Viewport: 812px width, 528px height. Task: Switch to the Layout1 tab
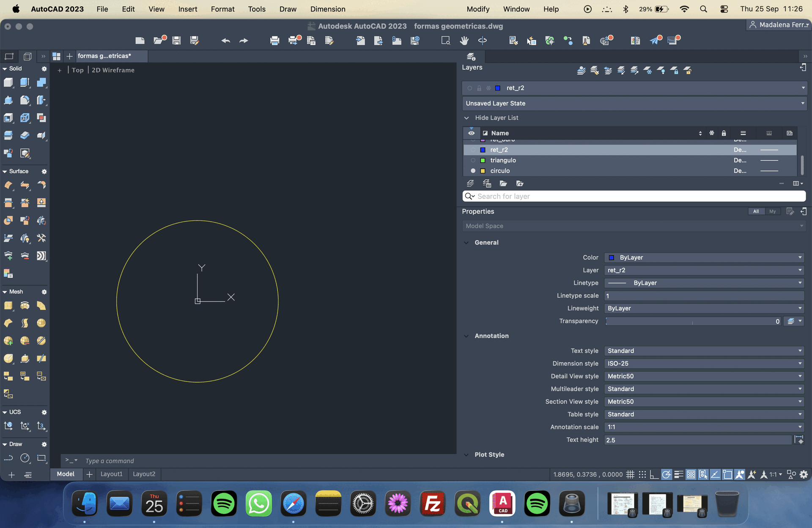point(111,474)
